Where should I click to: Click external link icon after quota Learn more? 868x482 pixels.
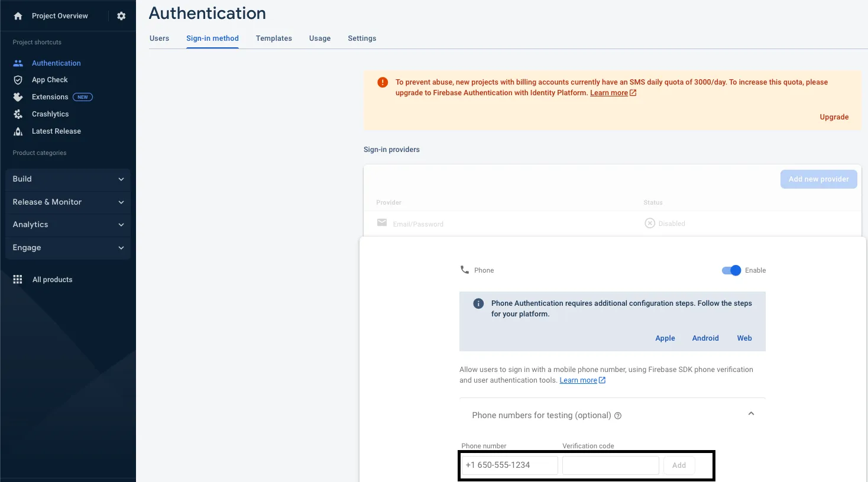pos(633,93)
